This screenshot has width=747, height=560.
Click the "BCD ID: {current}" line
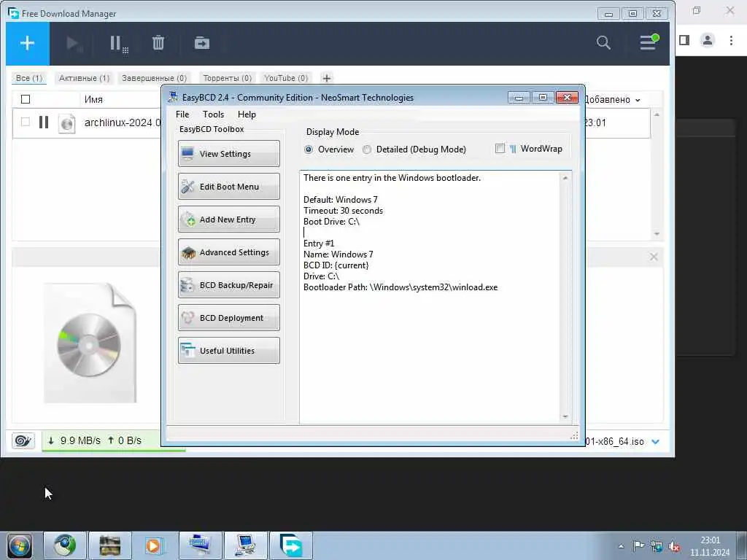[336, 265]
